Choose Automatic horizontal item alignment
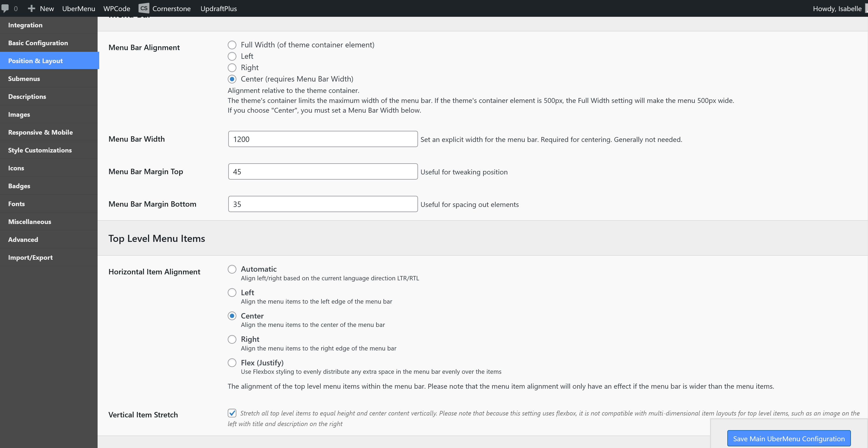The width and height of the screenshot is (868, 448). (232, 269)
